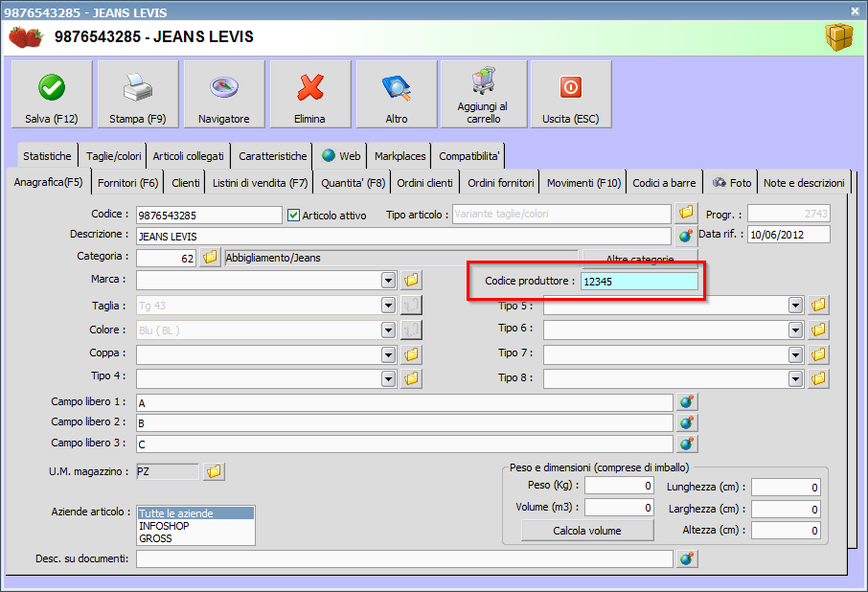
Task: Open Tipo 4 folder lookup icon
Action: [411, 378]
